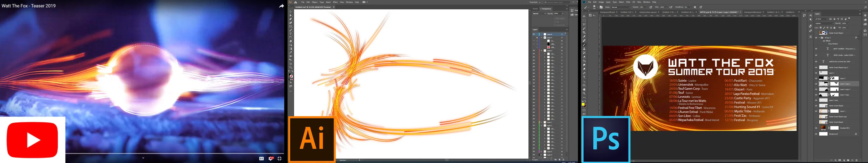Open Illustrator's Effect menu
Viewport: 868px width, 163px height.
[335, 2]
